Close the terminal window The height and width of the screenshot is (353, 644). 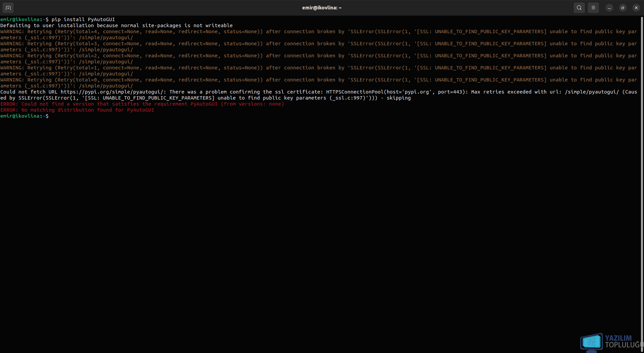point(636,8)
